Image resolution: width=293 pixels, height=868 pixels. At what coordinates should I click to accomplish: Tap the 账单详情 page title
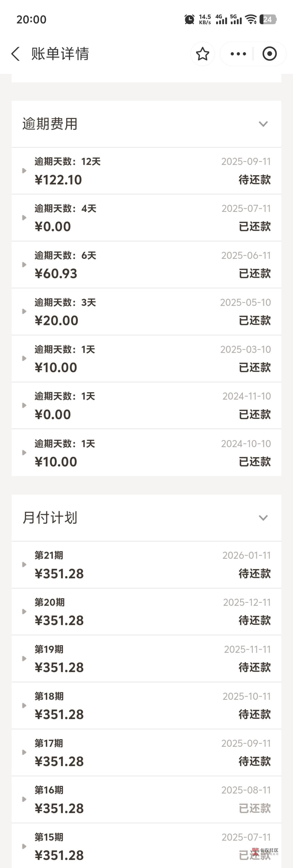tap(60, 54)
